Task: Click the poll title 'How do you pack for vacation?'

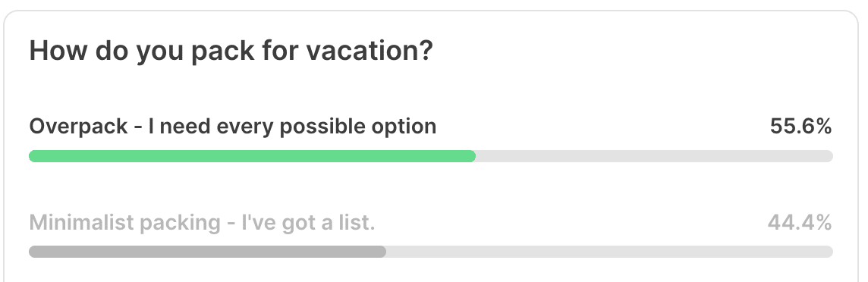Action: 231,52
